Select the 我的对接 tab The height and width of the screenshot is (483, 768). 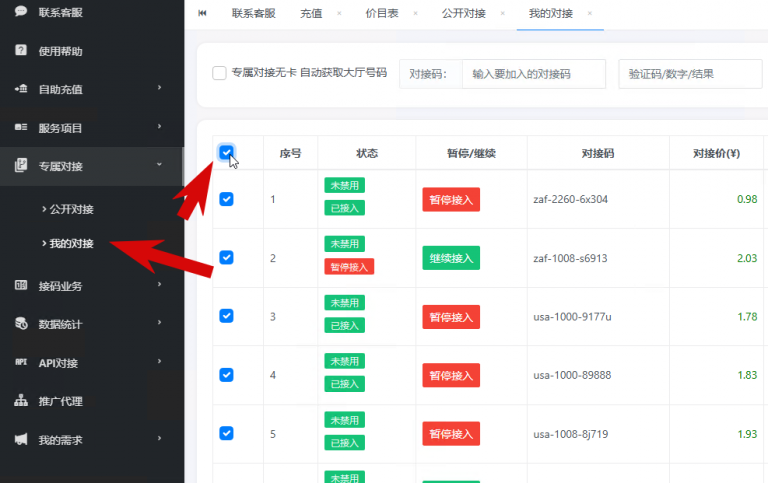[x=551, y=13]
